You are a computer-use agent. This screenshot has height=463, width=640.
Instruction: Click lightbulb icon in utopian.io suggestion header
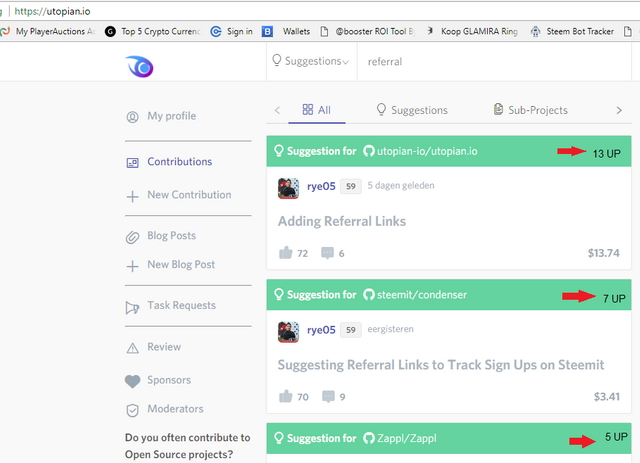[x=279, y=151]
